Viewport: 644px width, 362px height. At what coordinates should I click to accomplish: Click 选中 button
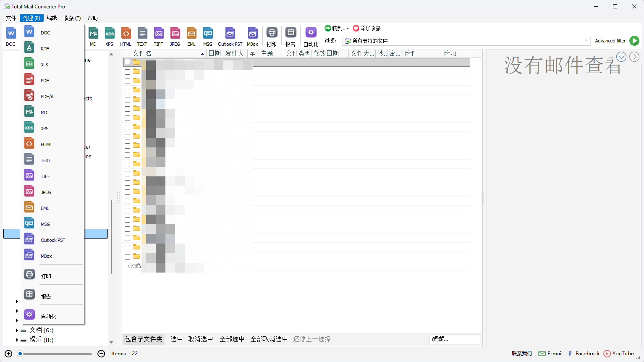[x=176, y=339]
